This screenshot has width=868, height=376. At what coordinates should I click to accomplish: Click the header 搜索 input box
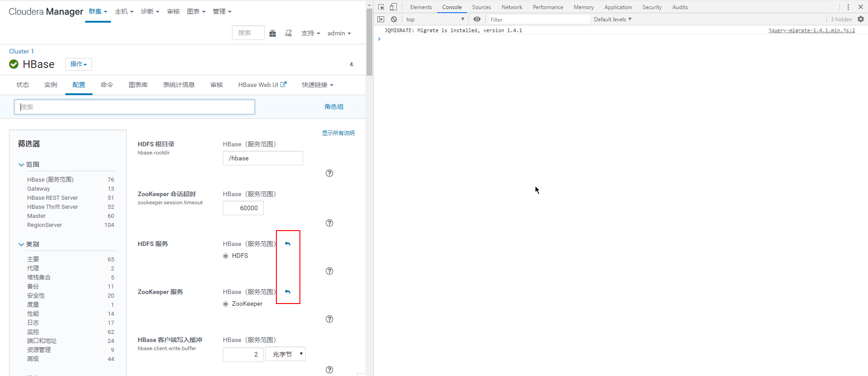248,33
